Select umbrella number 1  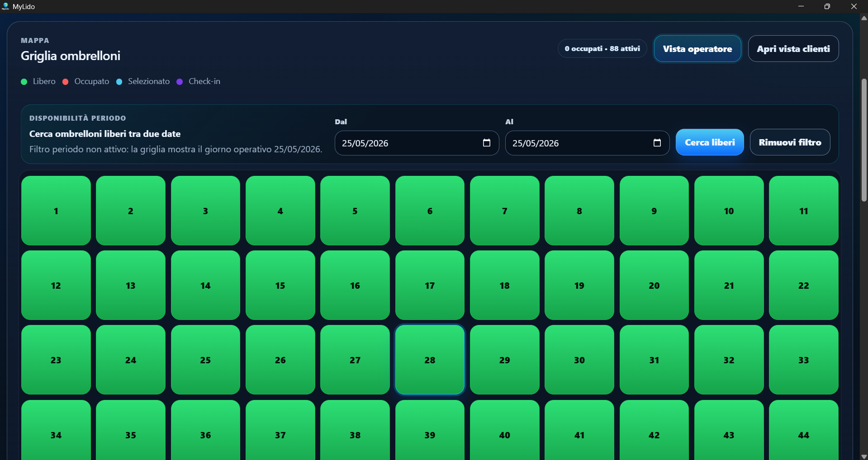tap(56, 211)
